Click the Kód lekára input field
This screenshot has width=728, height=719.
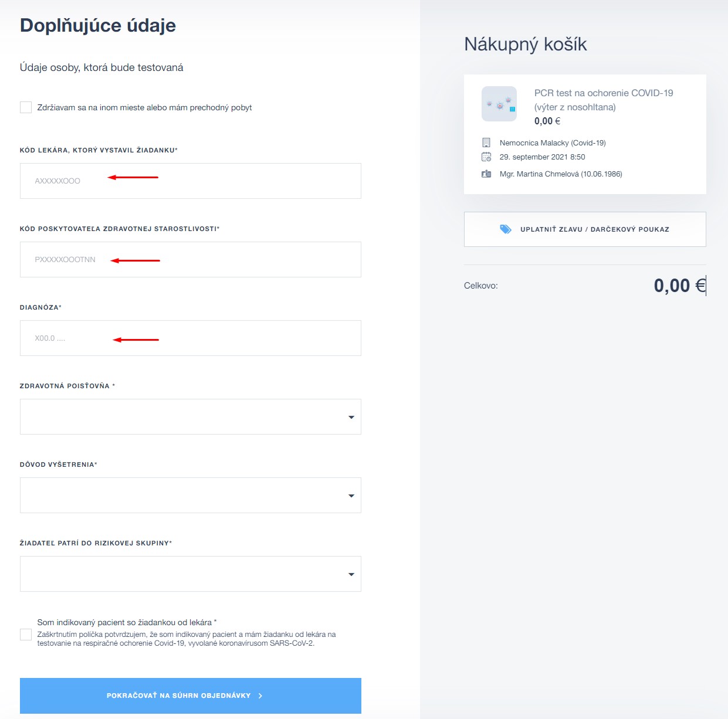[x=191, y=181]
